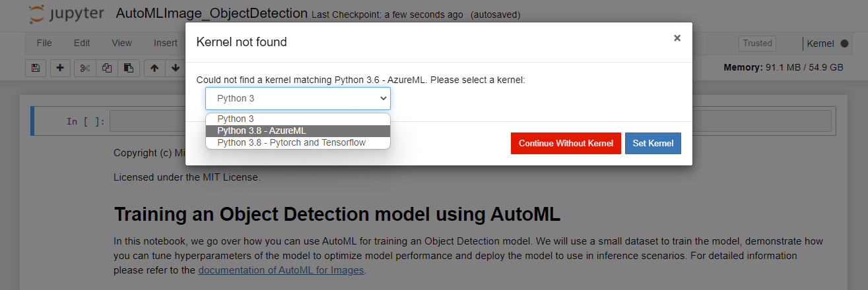The image size is (868, 290).
Task: Insert a cell below with the plus icon
Action: pyautogui.click(x=60, y=67)
